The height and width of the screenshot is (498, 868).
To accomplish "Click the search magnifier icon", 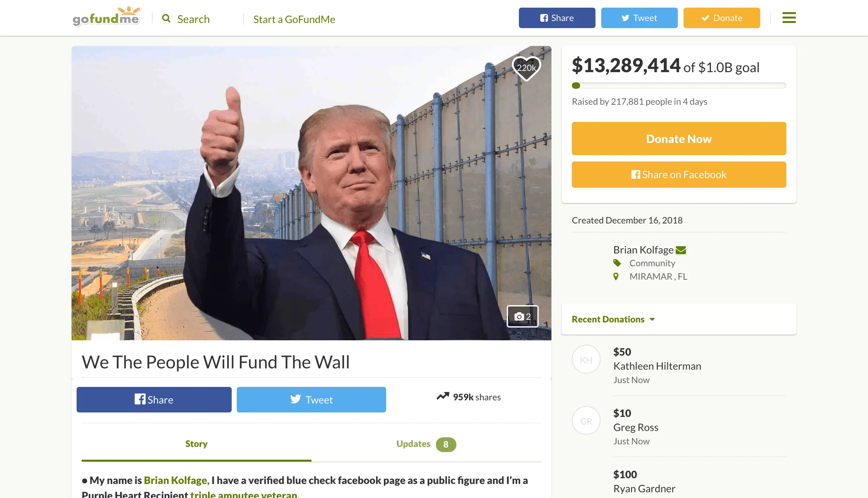I will [166, 18].
